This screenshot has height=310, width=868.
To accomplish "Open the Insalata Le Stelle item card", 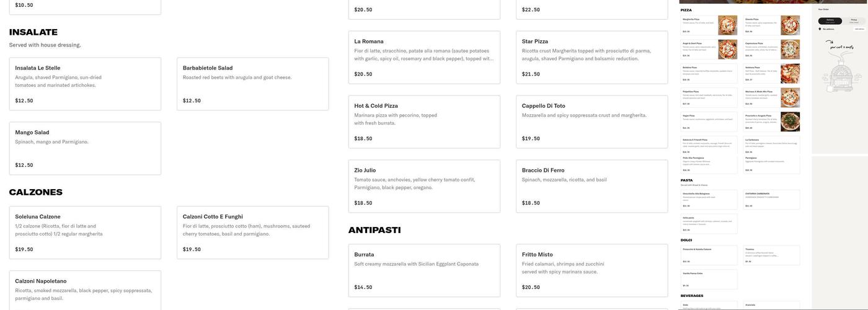I will (85, 84).
